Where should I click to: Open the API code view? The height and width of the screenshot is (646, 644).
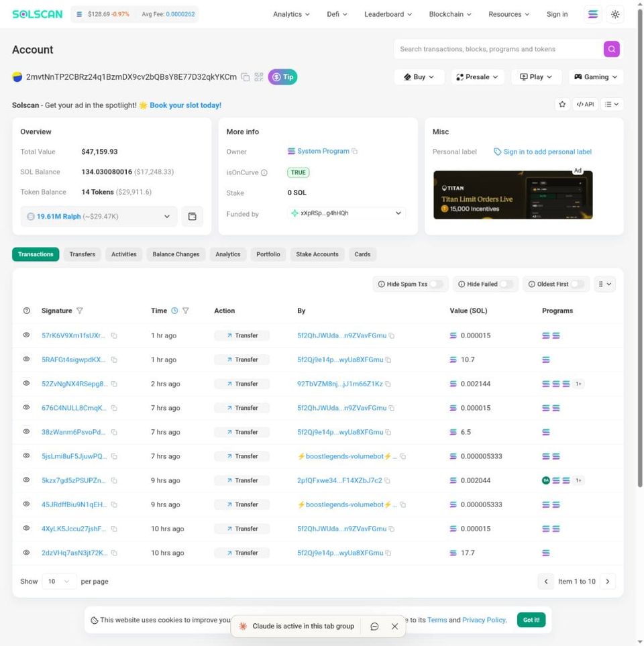pyautogui.click(x=585, y=104)
